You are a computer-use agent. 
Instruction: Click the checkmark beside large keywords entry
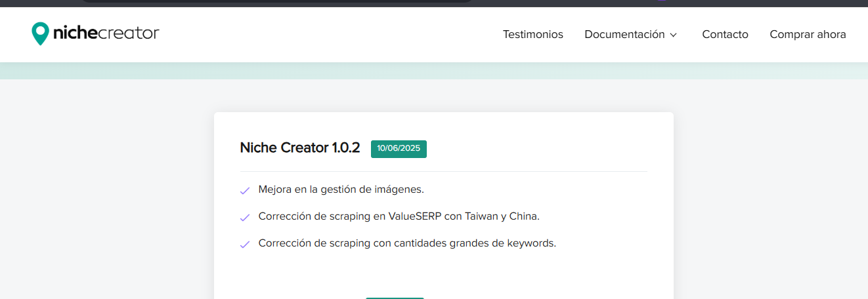245,245
